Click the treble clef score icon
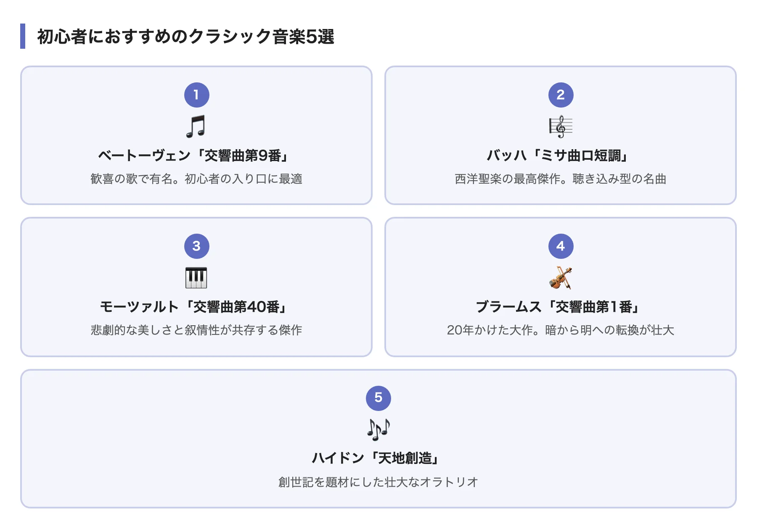This screenshot has height=532, width=757. coord(561,126)
